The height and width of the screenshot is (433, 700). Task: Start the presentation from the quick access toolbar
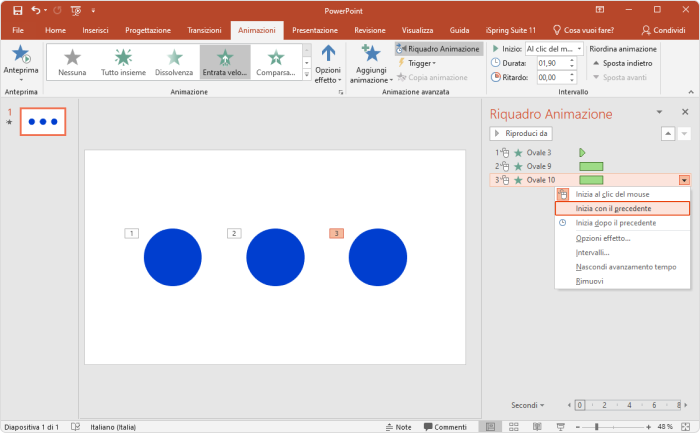[x=76, y=10]
